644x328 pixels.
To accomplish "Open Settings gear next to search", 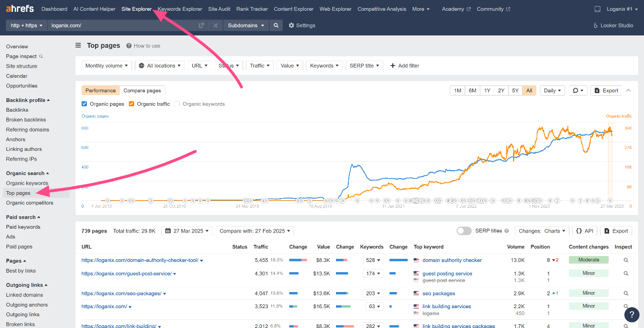I will point(302,25).
